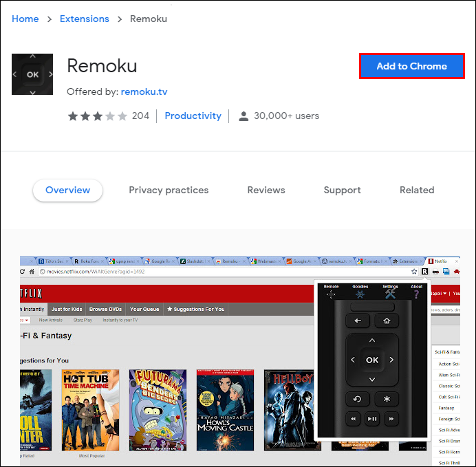Screen dimensions: 476x467
Task: Click the bookmark star in preview address bar
Action: tap(414, 272)
